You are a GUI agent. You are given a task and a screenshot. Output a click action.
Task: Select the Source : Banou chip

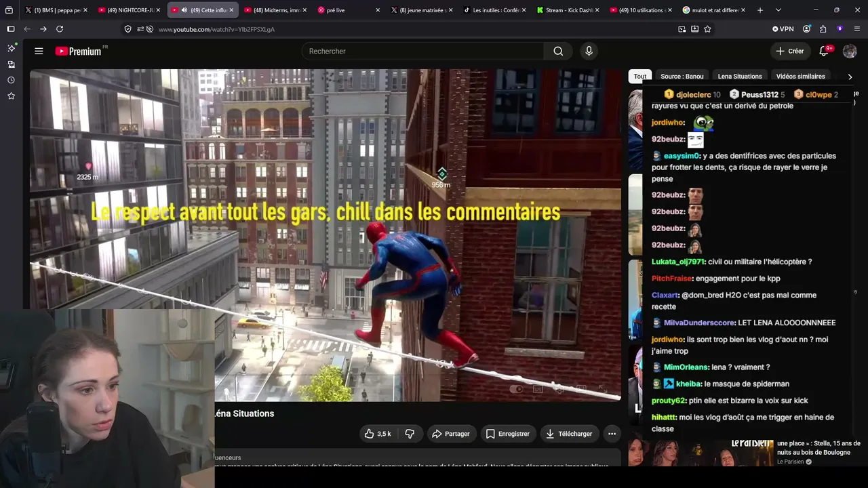pyautogui.click(x=682, y=76)
